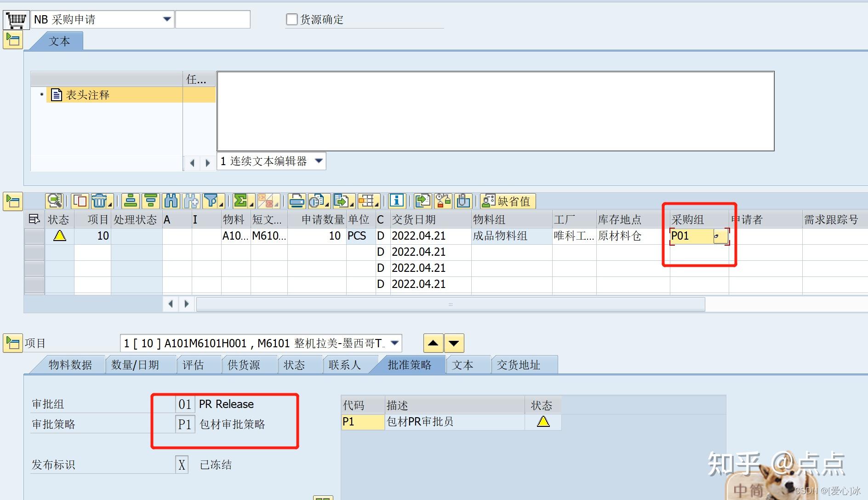The width and height of the screenshot is (868, 500).
Task: Open the 交货地址 tab
Action: pyautogui.click(x=519, y=365)
